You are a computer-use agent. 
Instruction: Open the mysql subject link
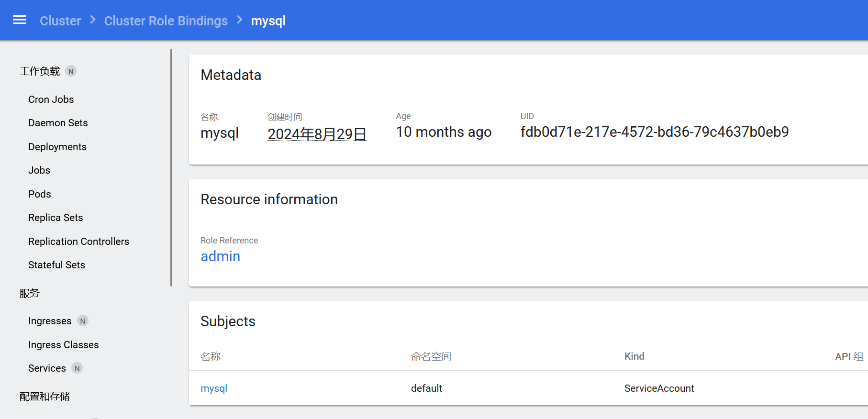[214, 388]
